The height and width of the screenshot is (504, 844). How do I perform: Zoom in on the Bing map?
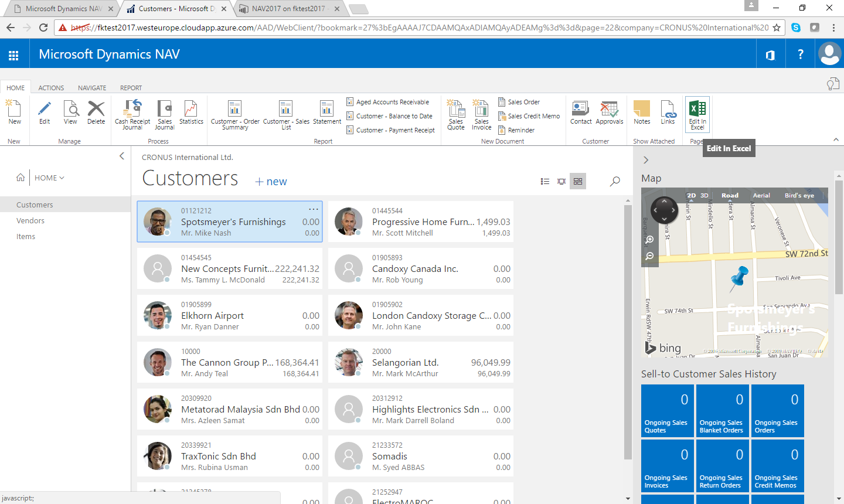[x=649, y=240]
